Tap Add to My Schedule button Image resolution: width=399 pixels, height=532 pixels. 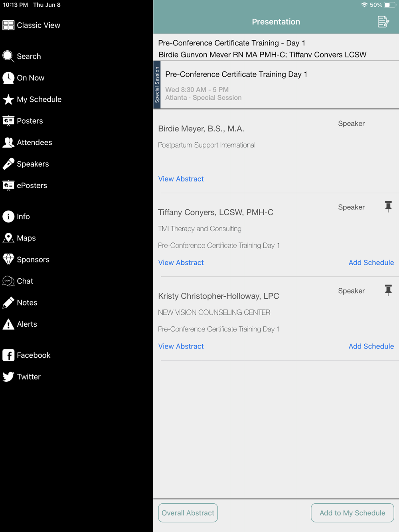coord(352,513)
